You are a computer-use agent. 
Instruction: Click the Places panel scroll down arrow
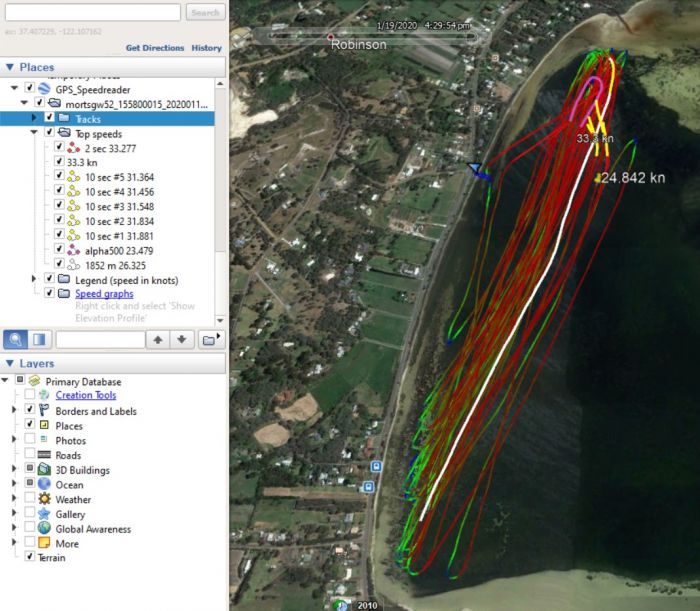(220, 320)
